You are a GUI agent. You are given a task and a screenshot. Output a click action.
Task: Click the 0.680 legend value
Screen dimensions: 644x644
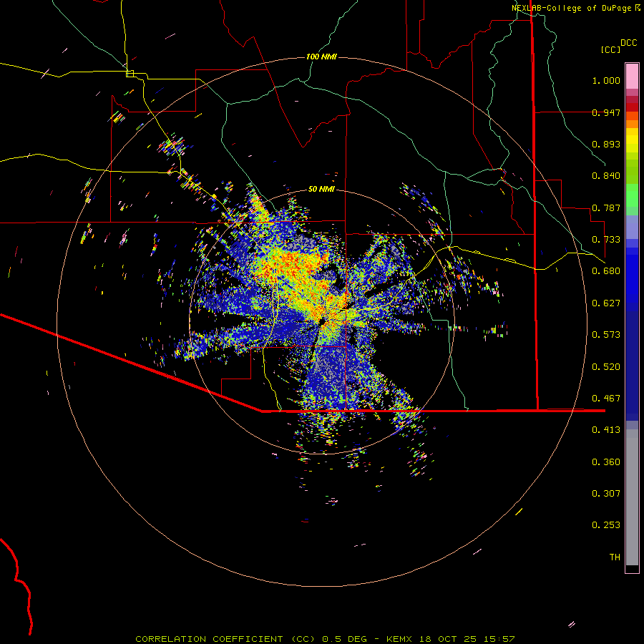606,271
